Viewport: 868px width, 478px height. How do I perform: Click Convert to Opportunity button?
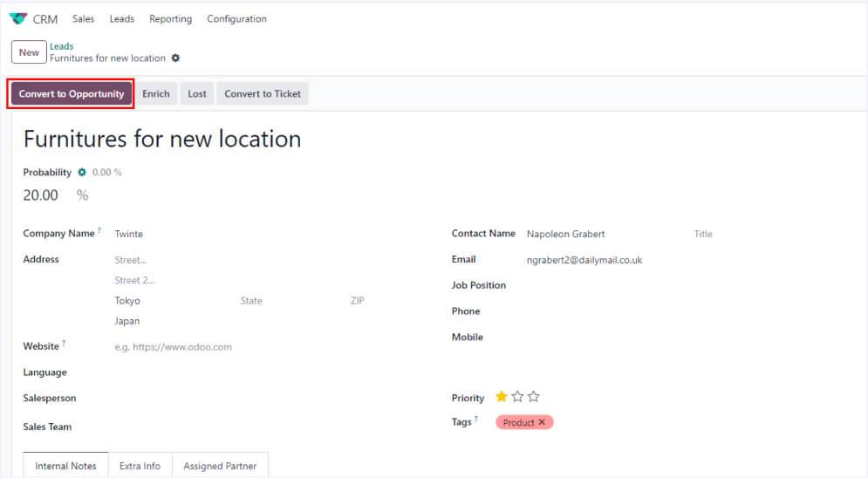[72, 94]
